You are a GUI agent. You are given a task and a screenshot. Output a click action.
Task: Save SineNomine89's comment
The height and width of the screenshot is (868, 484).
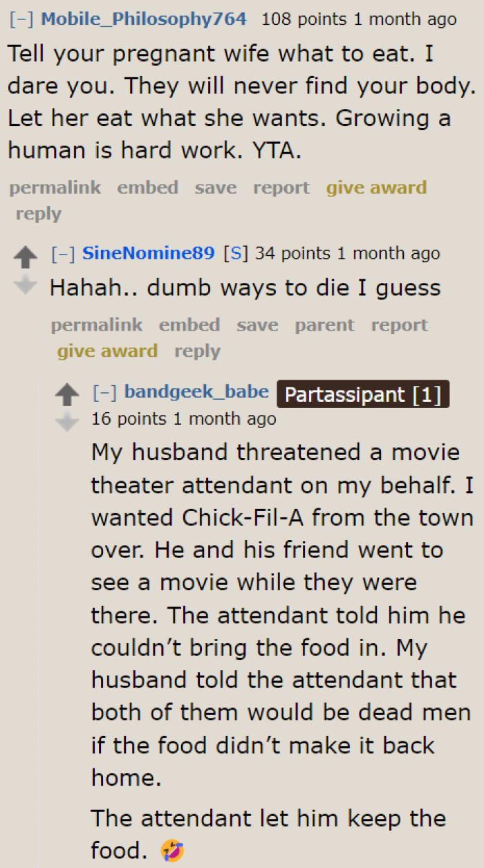click(257, 325)
